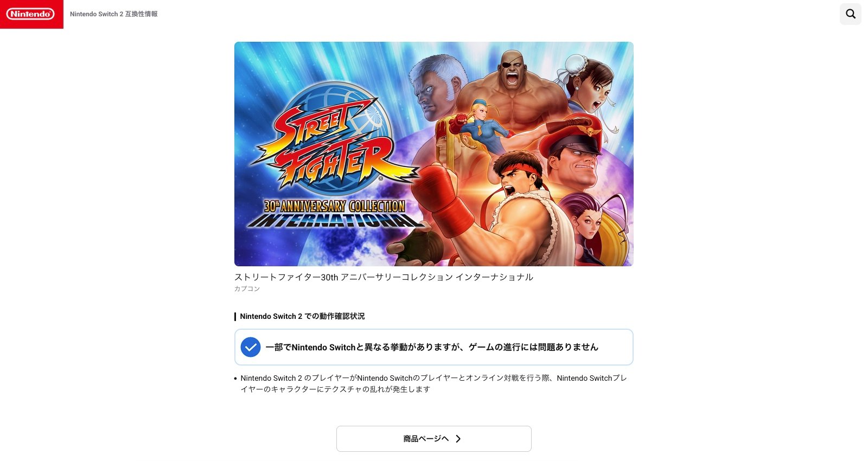The image size is (868, 461).
Task: Click the bullet note about オンライン対戦
Action: coord(433,383)
